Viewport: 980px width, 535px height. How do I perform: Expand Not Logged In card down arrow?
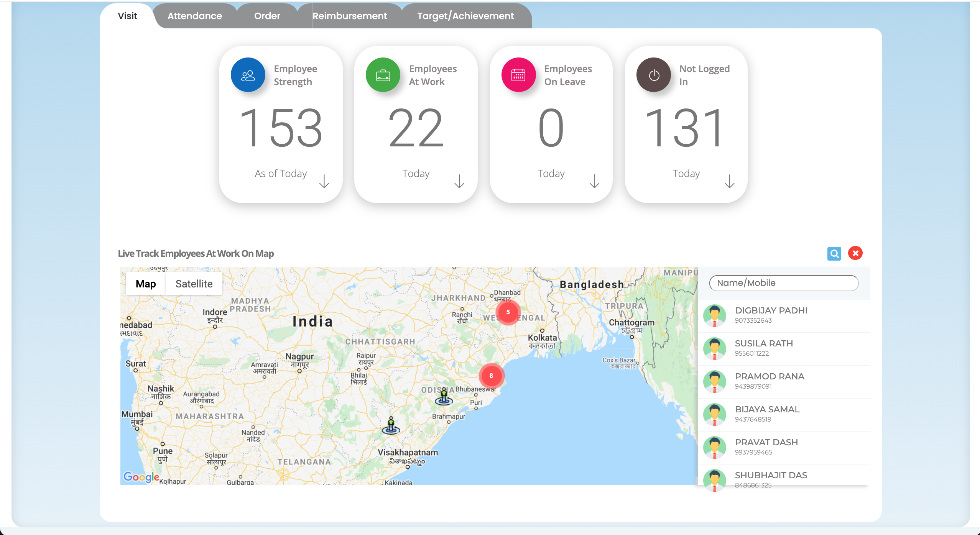click(729, 181)
